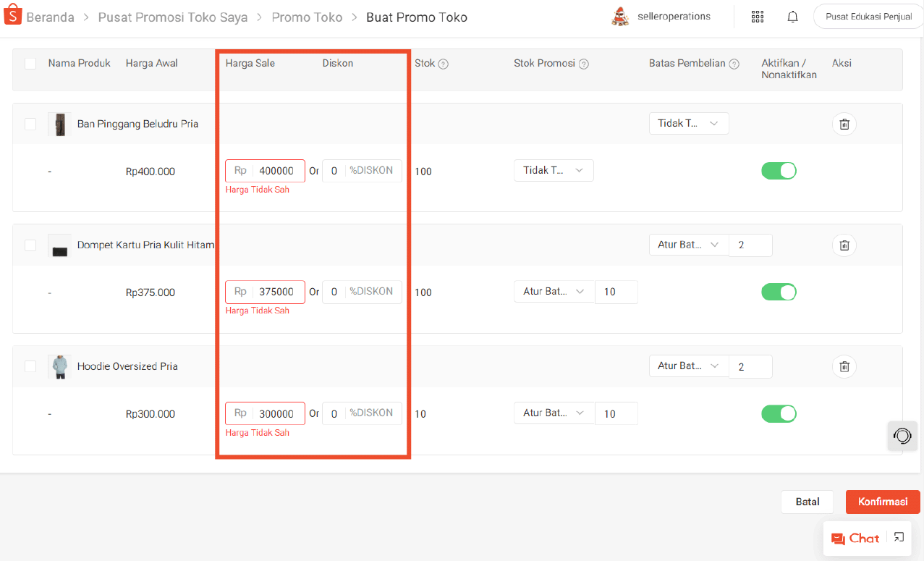Expand the Tidak T... purchase limit dropdown
Screen dimensions: 924x561
tap(688, 124)
